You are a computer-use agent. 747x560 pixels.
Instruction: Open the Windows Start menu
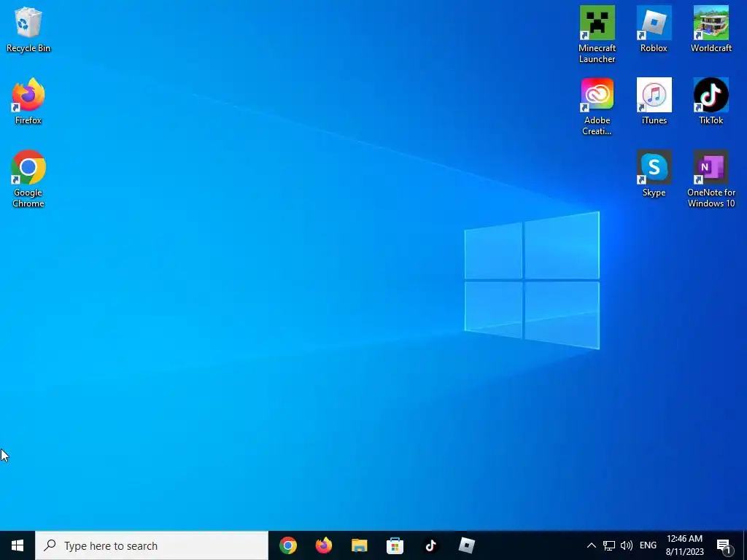point(18,545)
